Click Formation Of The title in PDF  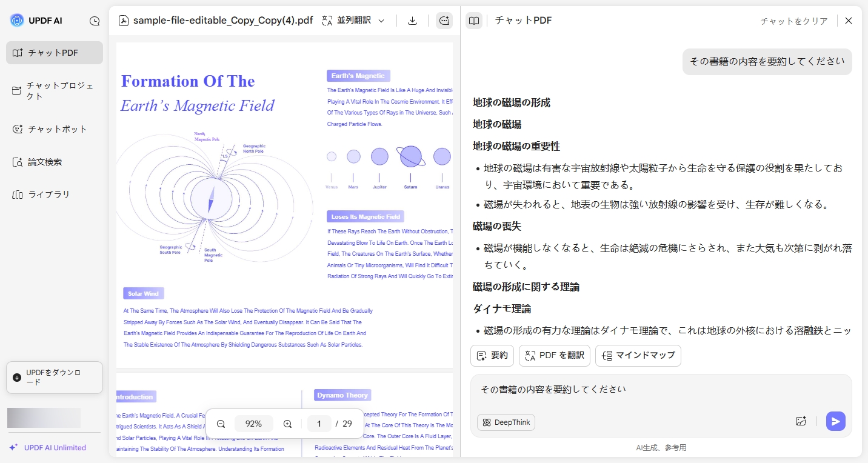188,81
